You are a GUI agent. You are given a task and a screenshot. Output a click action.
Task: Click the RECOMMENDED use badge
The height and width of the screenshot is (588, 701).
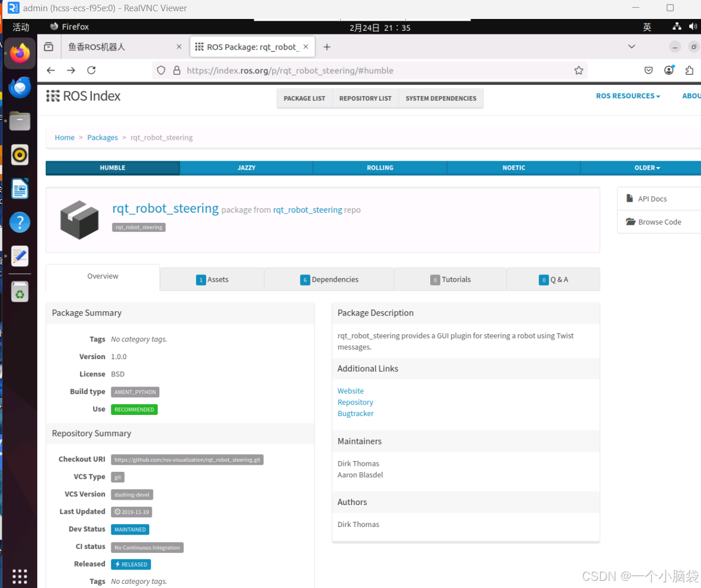tap(134, 410)
